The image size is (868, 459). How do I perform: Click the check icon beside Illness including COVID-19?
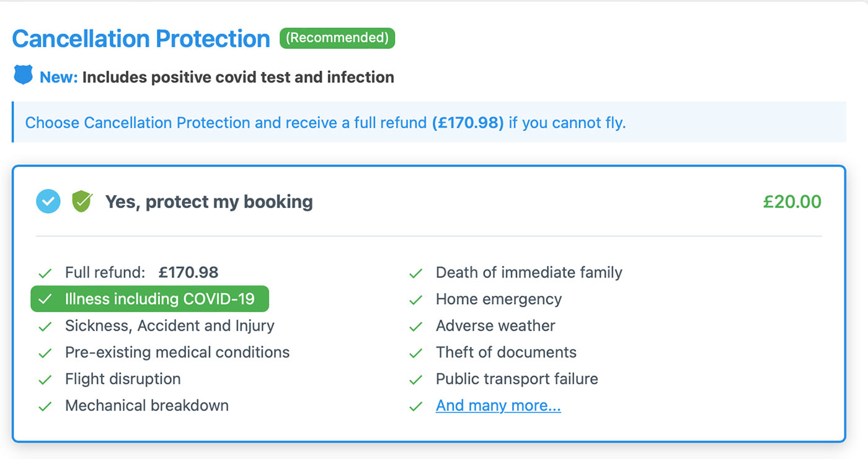coord(46,299)
